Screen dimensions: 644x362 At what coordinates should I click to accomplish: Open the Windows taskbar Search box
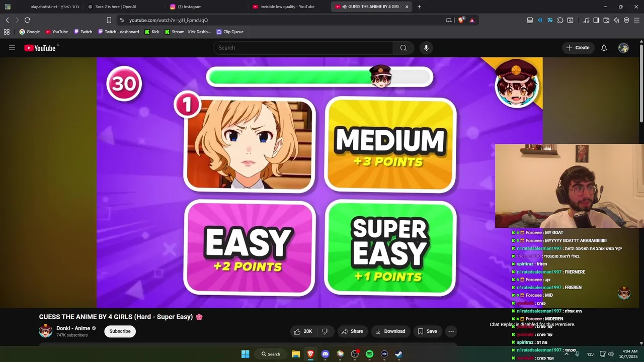270,354
